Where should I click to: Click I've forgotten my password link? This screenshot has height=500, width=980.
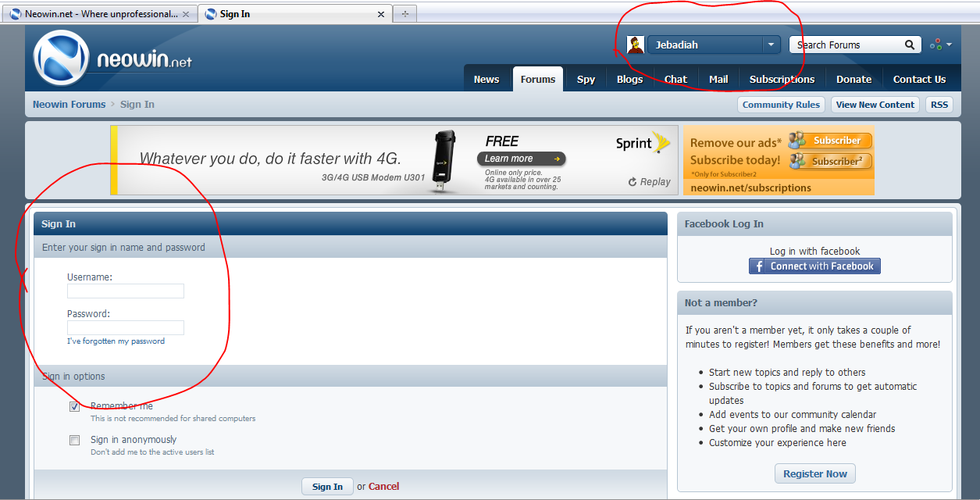point(116,341)
